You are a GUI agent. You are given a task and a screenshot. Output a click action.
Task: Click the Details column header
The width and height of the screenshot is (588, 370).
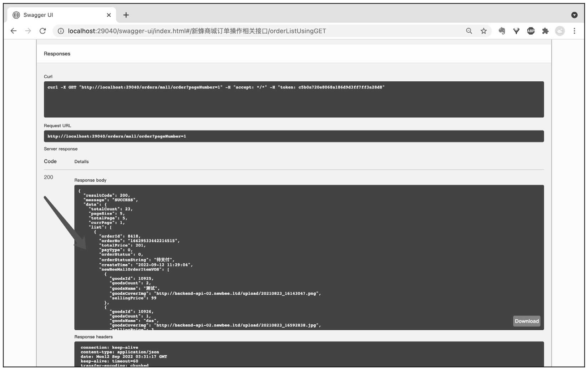coord(81,162)
